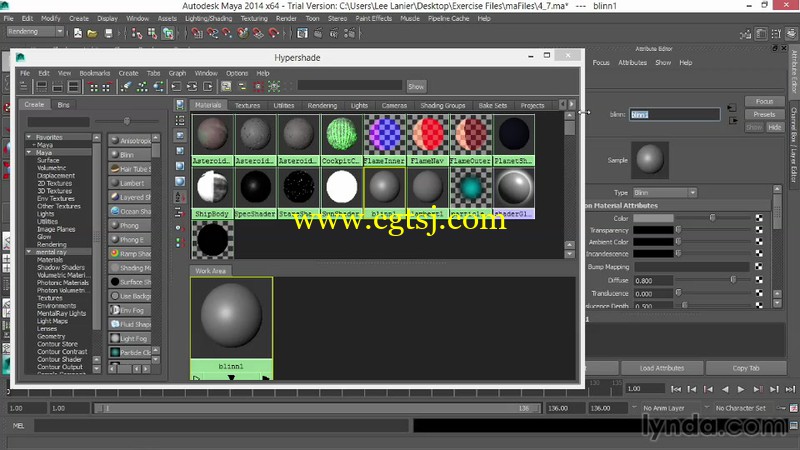Open the Bins tab
The image size is (800, 450).
pos(64,105)
